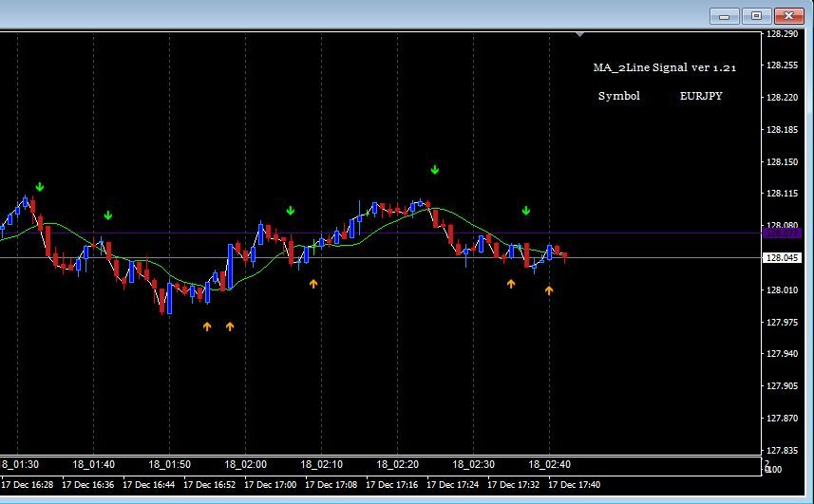
Task: Select the EURJPY symbol text
Action: coord(701,96)
